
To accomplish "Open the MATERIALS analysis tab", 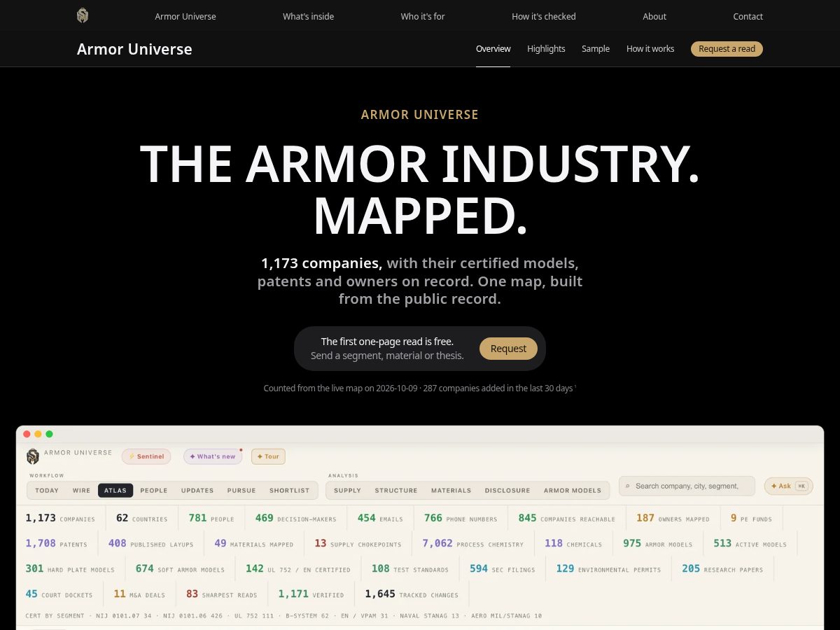I will [451, 491].
